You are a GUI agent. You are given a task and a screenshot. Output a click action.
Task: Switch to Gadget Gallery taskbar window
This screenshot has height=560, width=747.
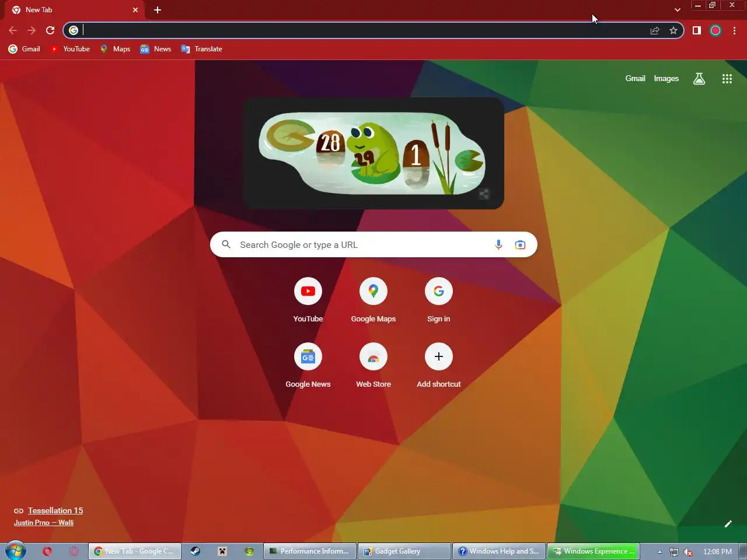click(x=404, y=551)
